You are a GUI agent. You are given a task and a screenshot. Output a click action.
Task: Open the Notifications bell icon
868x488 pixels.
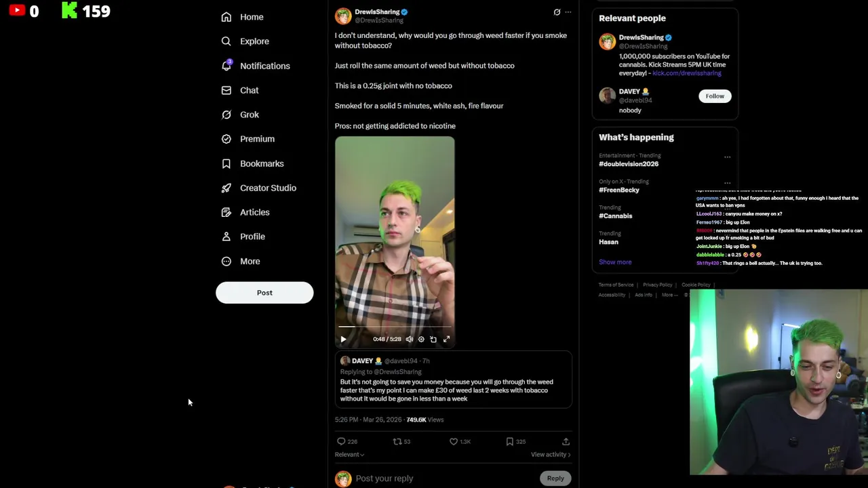(226, 65)
